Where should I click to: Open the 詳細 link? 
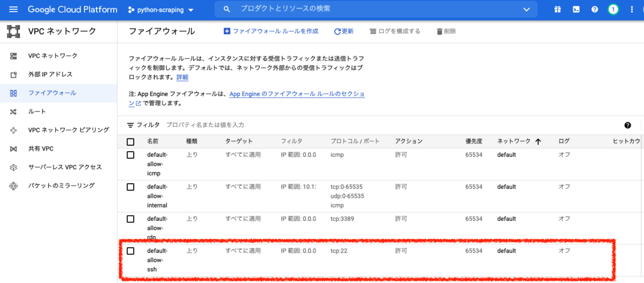tap(182, 77)
